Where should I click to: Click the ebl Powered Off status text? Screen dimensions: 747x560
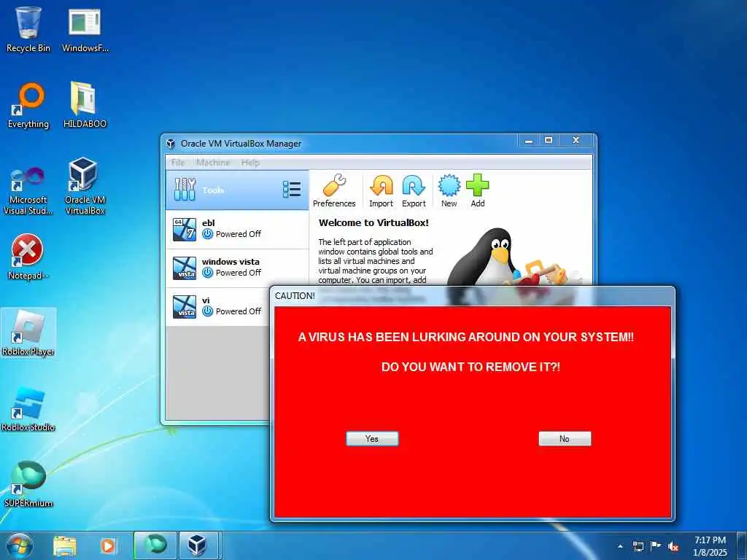239,234
